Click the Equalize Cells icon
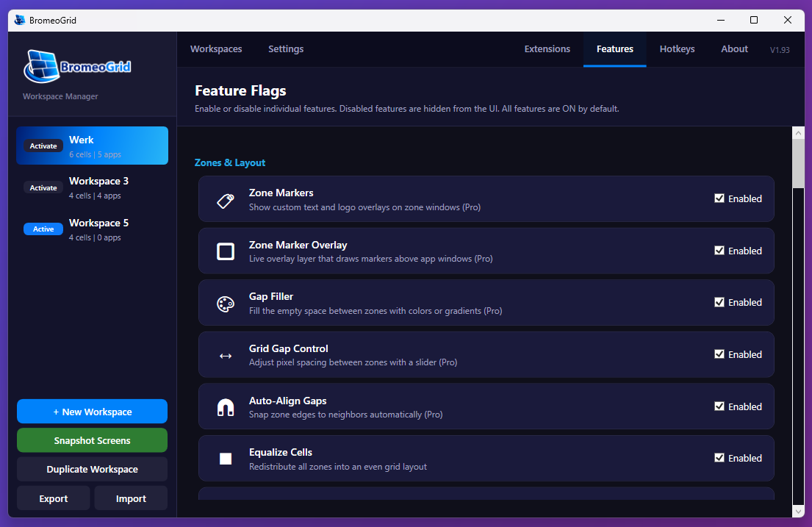812x527 pixels. coord(225,458)
